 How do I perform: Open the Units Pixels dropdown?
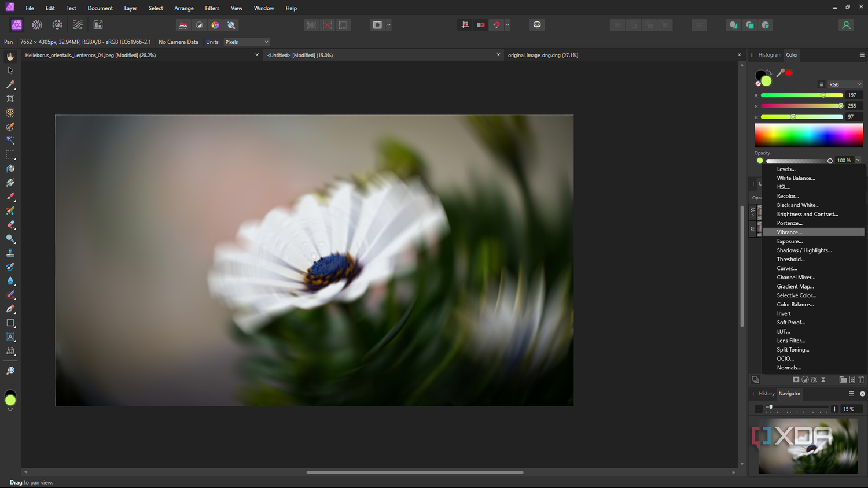247,42
